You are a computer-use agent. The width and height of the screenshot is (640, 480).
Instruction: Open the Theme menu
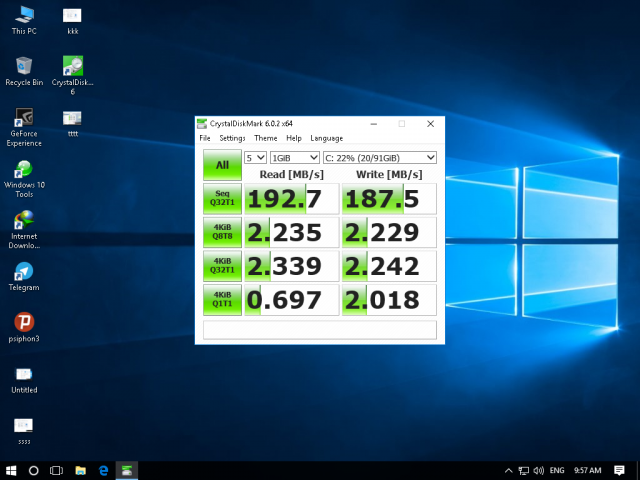pyautogui.click(x=265, y=138)
